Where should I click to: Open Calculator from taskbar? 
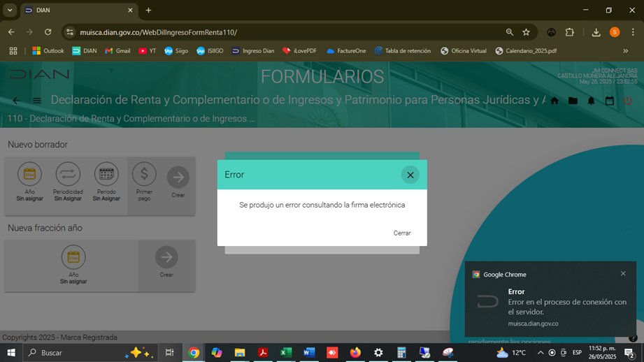click(x=401, y=352)
